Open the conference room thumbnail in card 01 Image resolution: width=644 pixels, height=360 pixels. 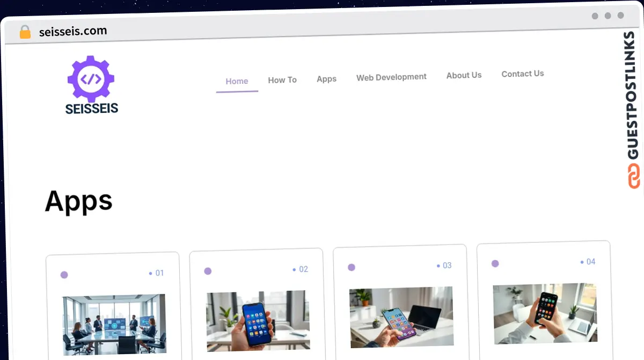pyautogui.click(x=114, y=324)
